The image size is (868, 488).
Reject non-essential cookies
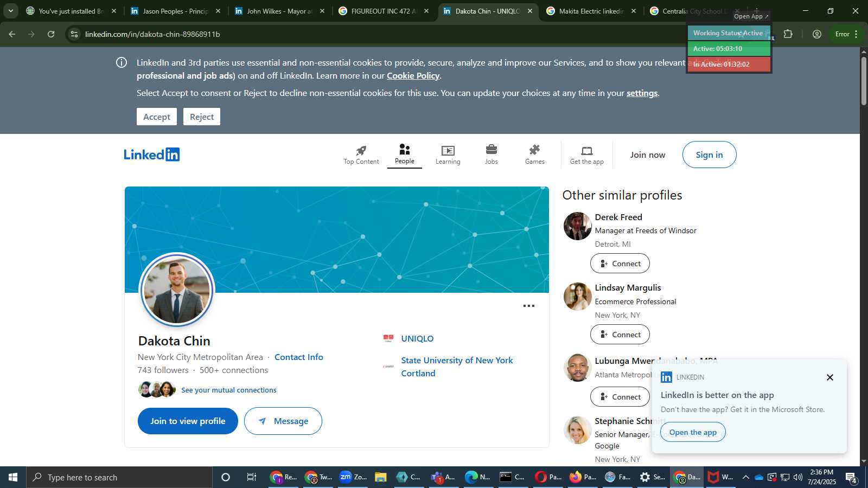(x=202, y=117)
